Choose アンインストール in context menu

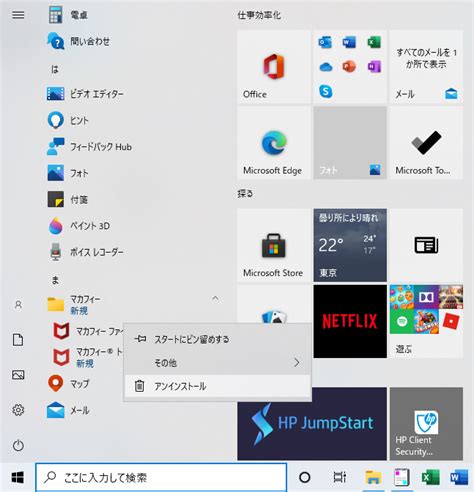217,386
